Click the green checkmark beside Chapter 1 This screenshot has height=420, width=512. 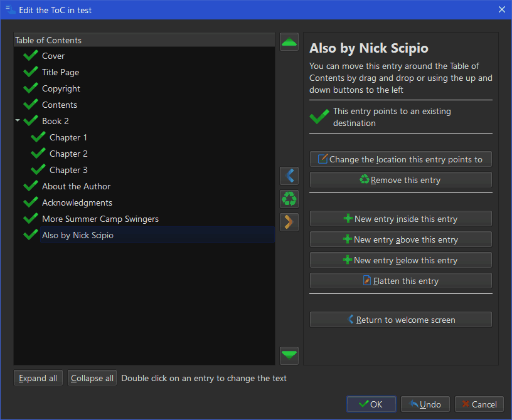click(38, 137)
